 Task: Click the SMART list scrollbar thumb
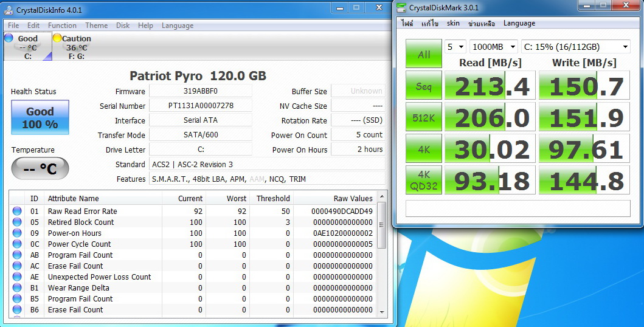pyautogui.click(x=382, y=225)
